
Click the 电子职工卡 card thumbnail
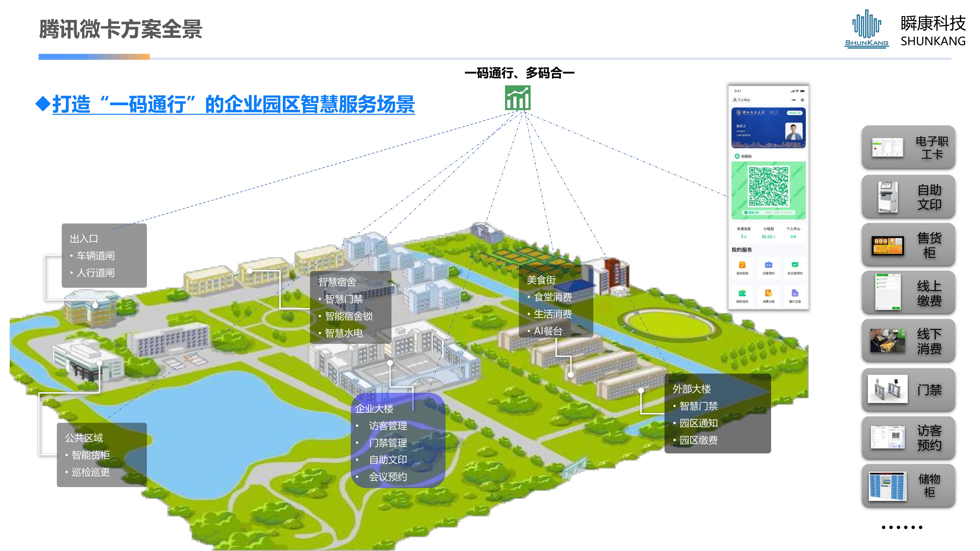tap(888, 147)
